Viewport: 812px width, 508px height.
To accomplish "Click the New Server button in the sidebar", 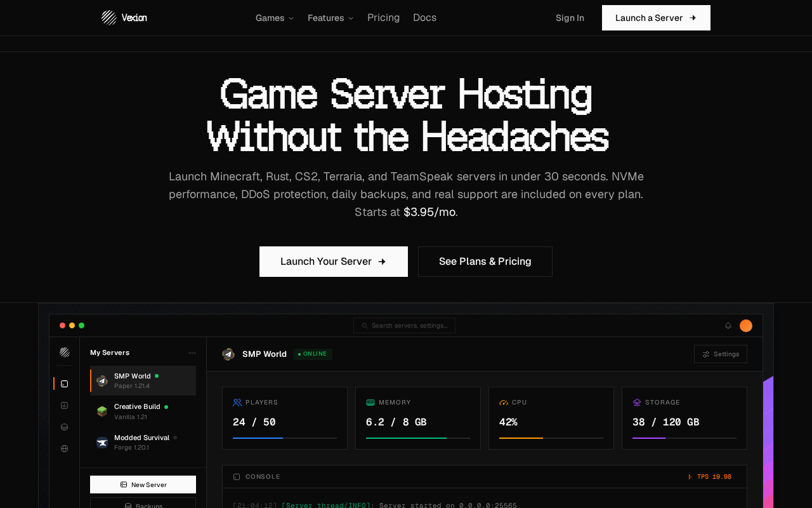I will click(143, 485).
